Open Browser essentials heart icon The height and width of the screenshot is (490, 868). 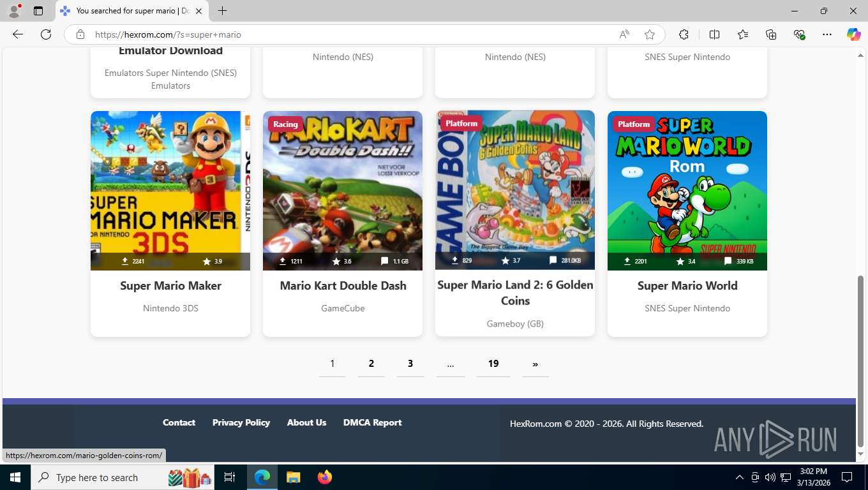point(799,34)
